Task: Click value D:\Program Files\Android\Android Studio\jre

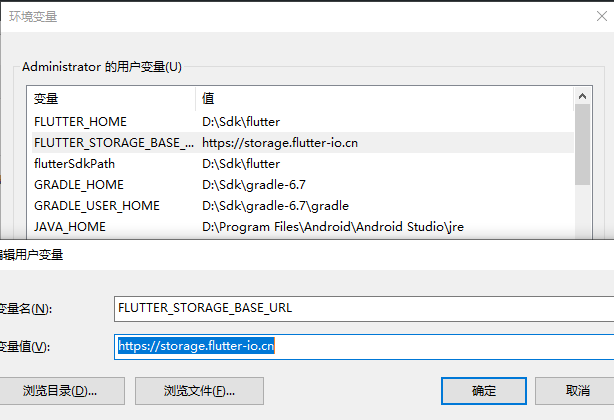Action: click(333, 227)
